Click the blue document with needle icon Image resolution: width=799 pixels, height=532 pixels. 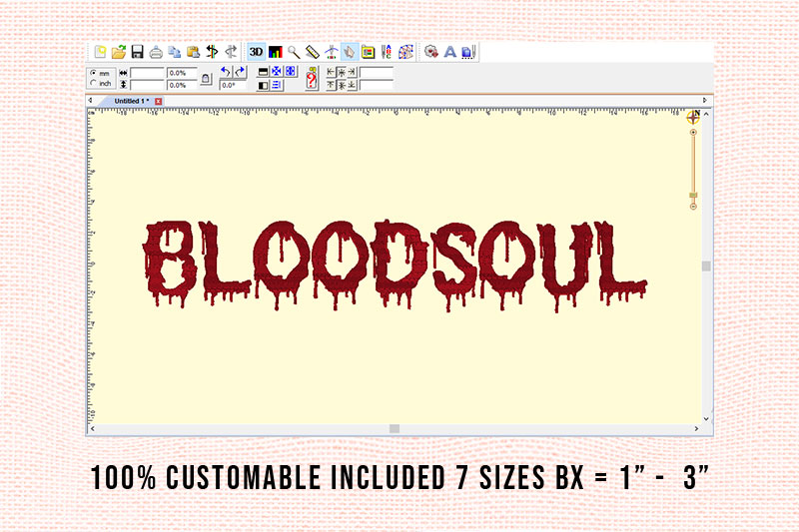[x=468, y=52]
